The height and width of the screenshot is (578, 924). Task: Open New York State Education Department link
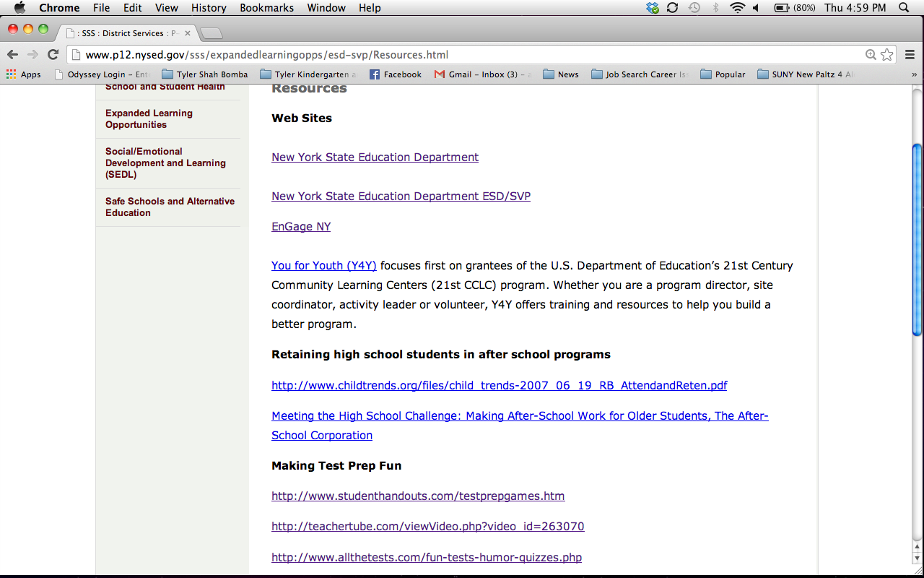click(x=375, y=157)
